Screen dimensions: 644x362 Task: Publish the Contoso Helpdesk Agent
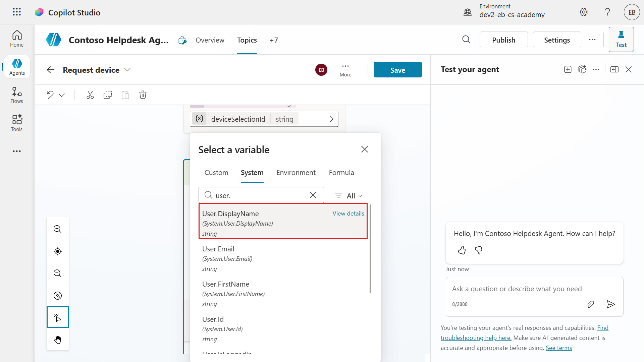coord(503,39)
